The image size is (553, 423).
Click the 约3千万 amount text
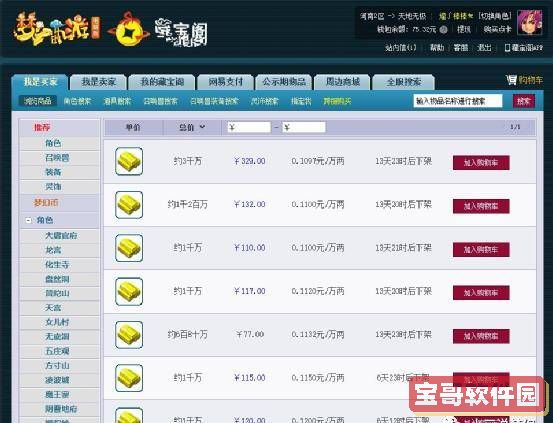pyautogui.click(x=188, y=161)
